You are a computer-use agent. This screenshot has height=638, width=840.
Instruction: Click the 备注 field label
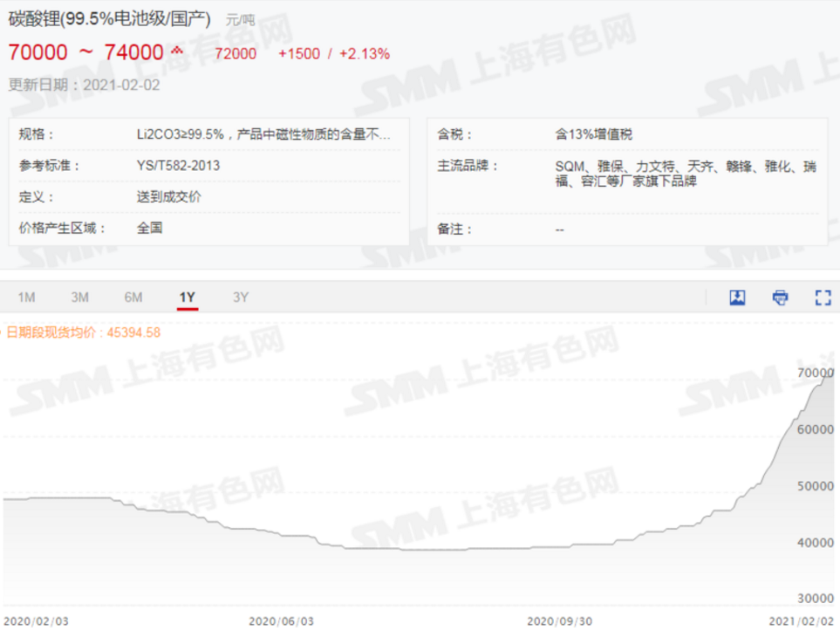(454, 230)
